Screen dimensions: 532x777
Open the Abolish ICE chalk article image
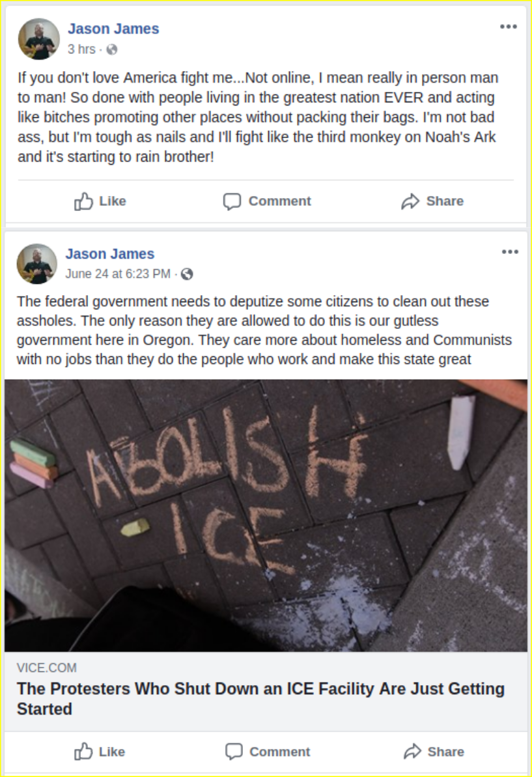pyautogui.click(x=266, y=515)
